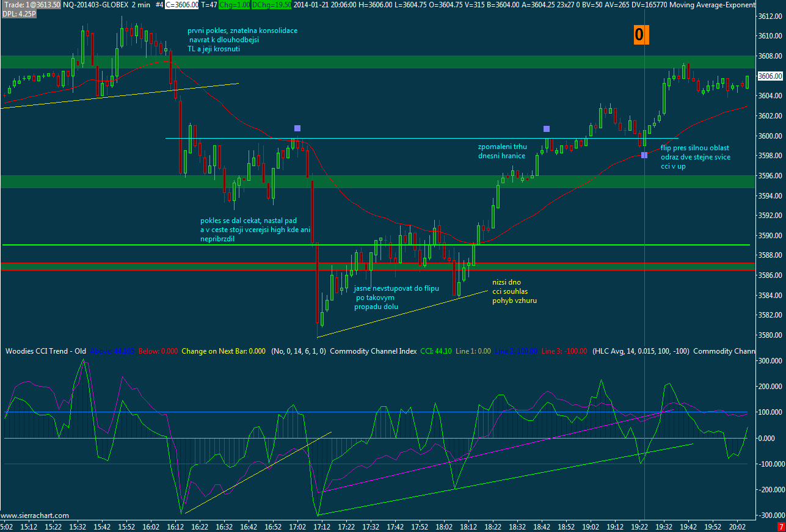Click the "2014-01-21 20:06:00" timestamp
Screen dimensions: 786x532
pos(324,4)
